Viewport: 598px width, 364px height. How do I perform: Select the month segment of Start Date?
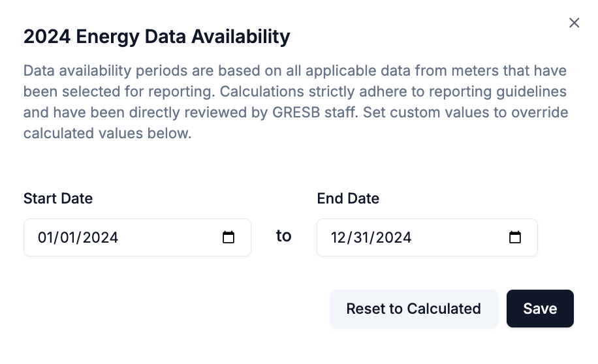coord(45,237)
